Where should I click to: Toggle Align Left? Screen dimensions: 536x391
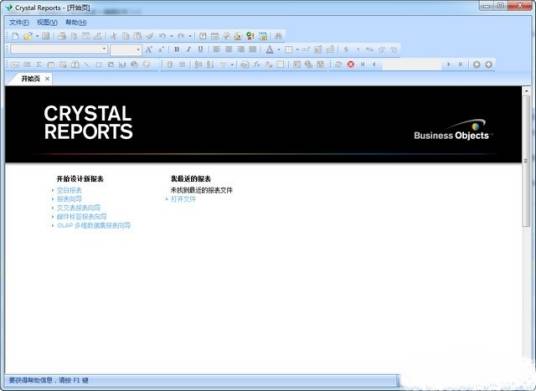pyautogui.click(x=216, y=50)
